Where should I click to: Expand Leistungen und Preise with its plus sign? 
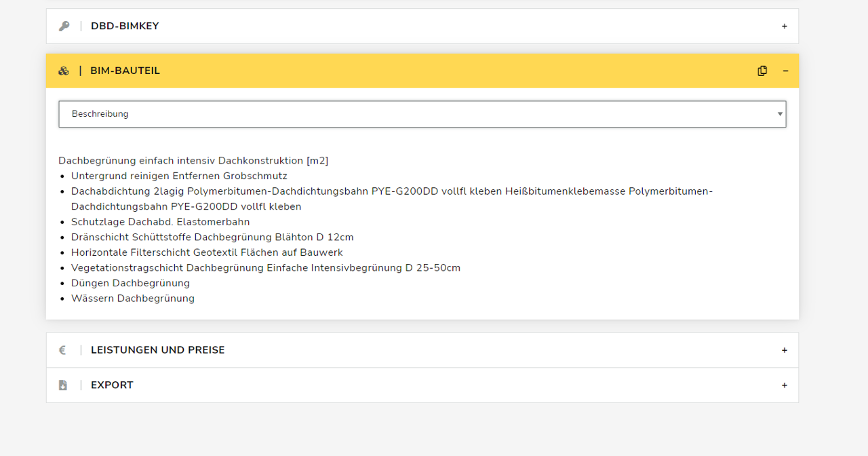tap(785, 350)
